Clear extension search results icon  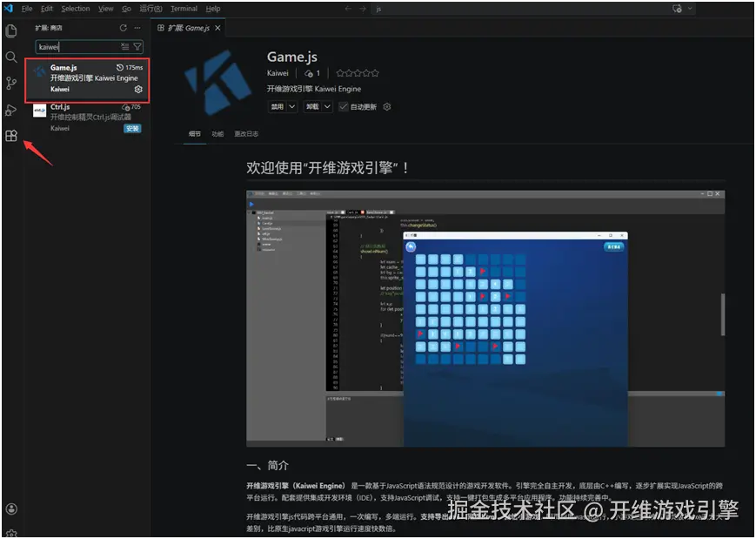pos(125,46)
